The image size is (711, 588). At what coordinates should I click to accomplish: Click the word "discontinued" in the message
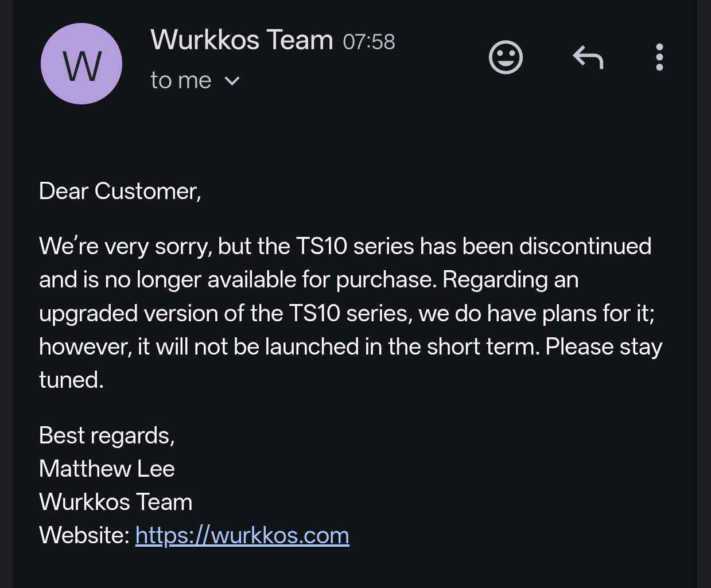coord(585,246)
